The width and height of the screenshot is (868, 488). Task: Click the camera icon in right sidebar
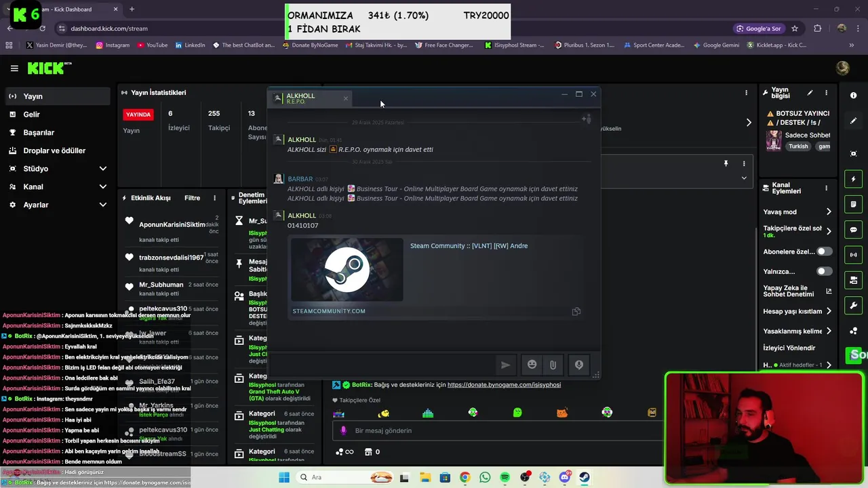(854, 280)
